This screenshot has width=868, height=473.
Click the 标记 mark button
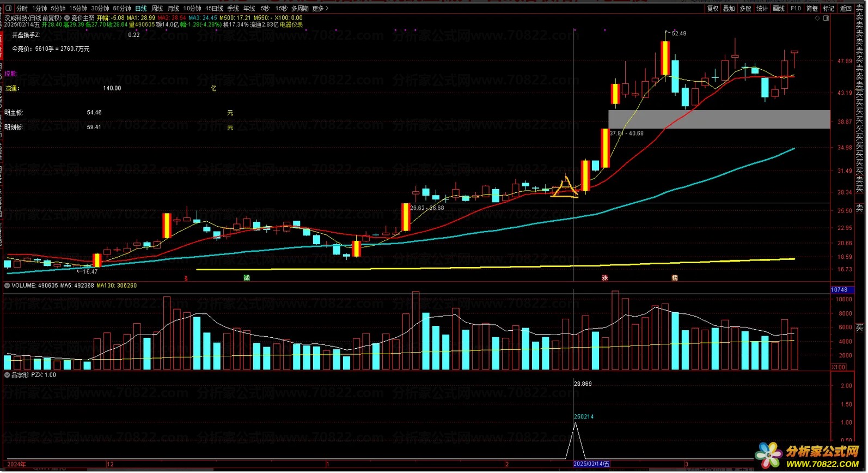point(828,8)
